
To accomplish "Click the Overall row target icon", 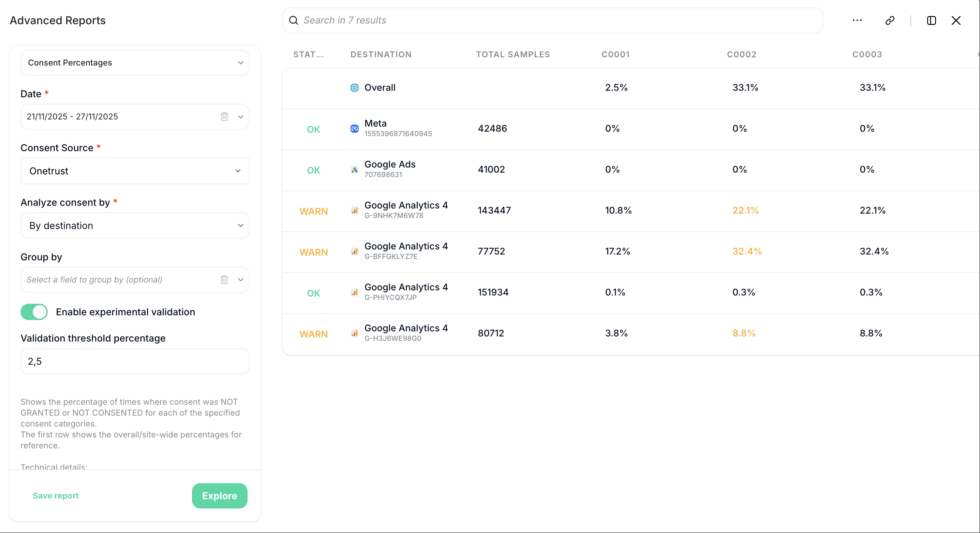I will click(x=354, y=88).
